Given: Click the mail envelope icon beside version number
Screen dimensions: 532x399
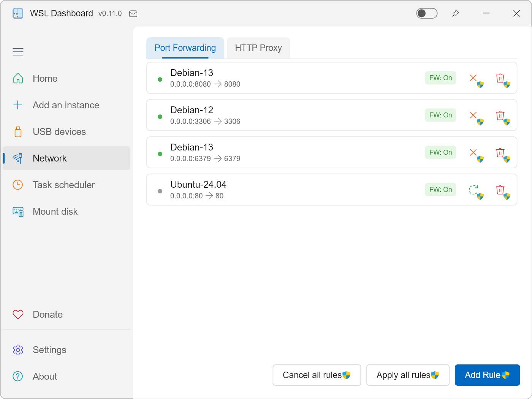Looking at the screenshot, I should pyautogui.click(x=133, y=14).
